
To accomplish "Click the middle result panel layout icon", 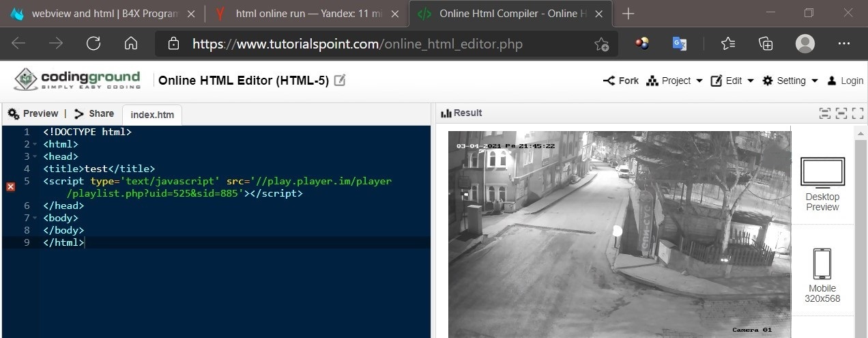I will coord(841,113).
